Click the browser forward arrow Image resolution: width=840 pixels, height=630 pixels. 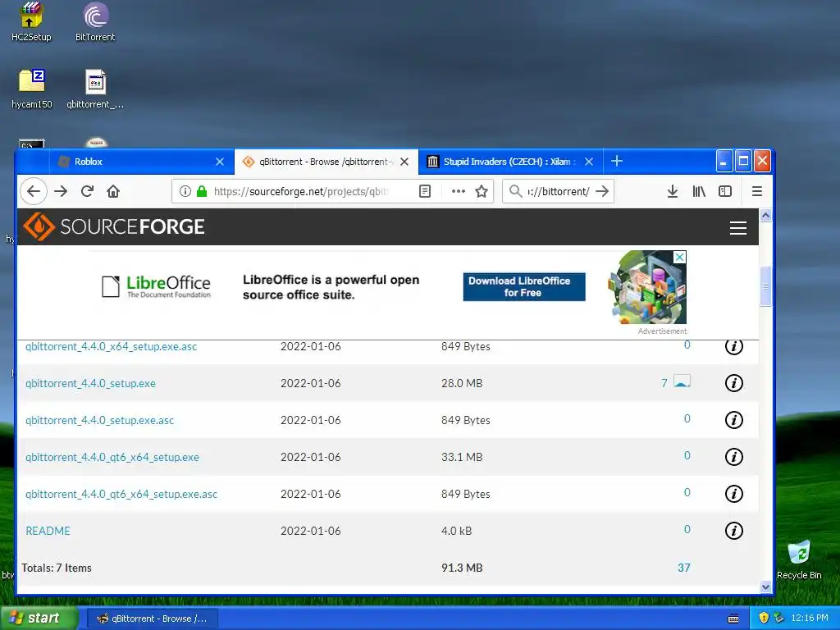point(61,191)
